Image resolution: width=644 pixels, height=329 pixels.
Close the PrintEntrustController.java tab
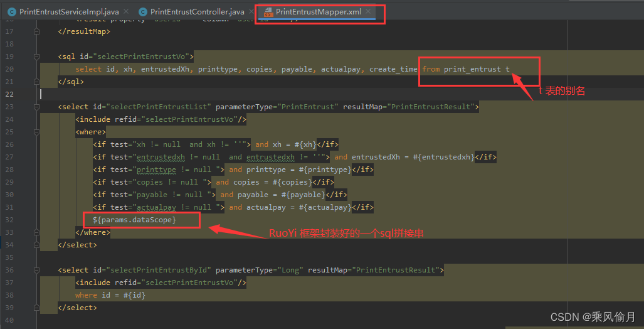pyautogui.click(x=253, y=12)
